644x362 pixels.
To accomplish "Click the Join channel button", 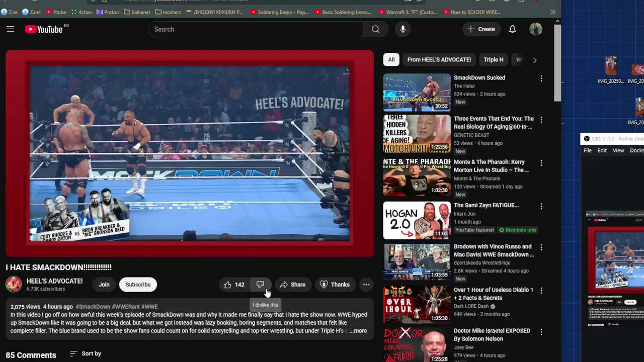I will click(104, 285).
